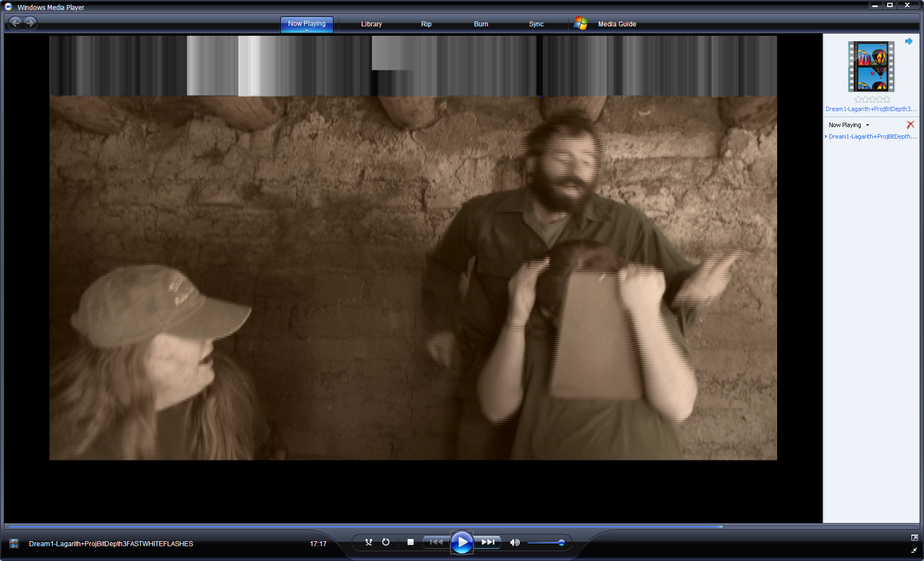Toggle repeat mode
Image resolution: width=924 pixels, height=561 pixels.
[x=386, y=542]
